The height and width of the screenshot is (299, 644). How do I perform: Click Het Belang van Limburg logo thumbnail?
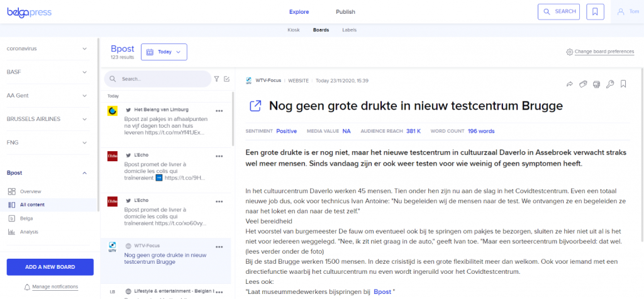coord(113,111)
